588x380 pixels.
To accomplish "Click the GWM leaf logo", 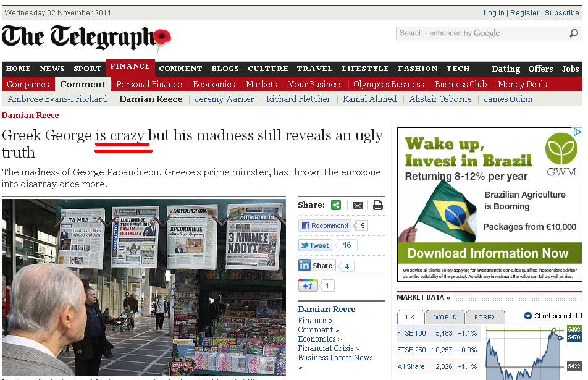I will point(561,148).
